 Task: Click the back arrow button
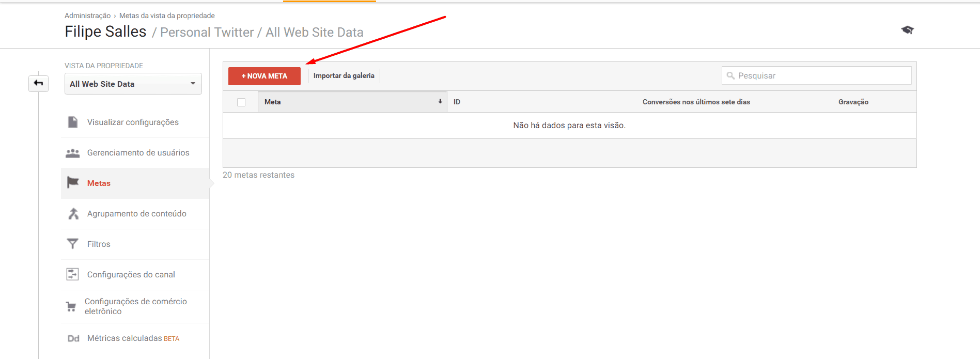(38, 83)
